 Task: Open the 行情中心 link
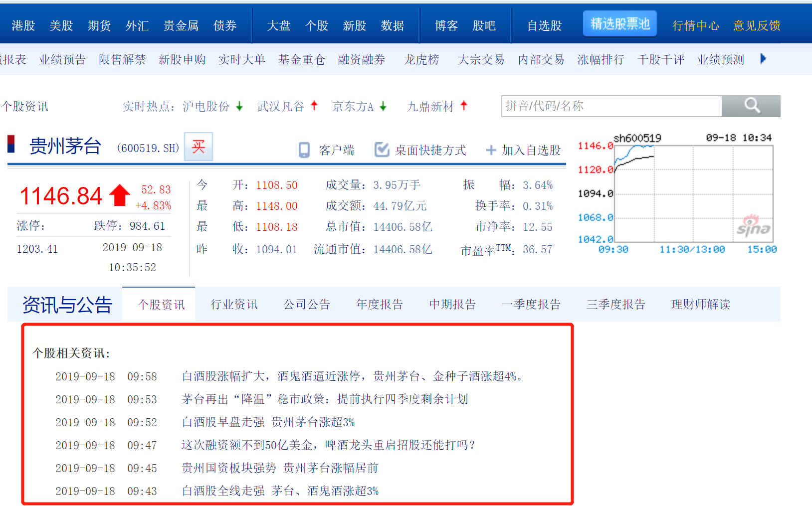(x=696, y=25)
